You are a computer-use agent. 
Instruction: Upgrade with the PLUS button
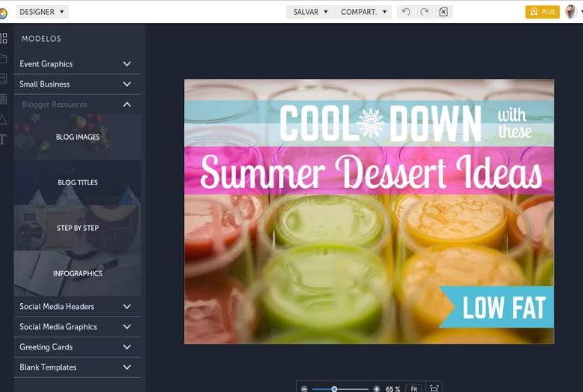click(542, 12)
